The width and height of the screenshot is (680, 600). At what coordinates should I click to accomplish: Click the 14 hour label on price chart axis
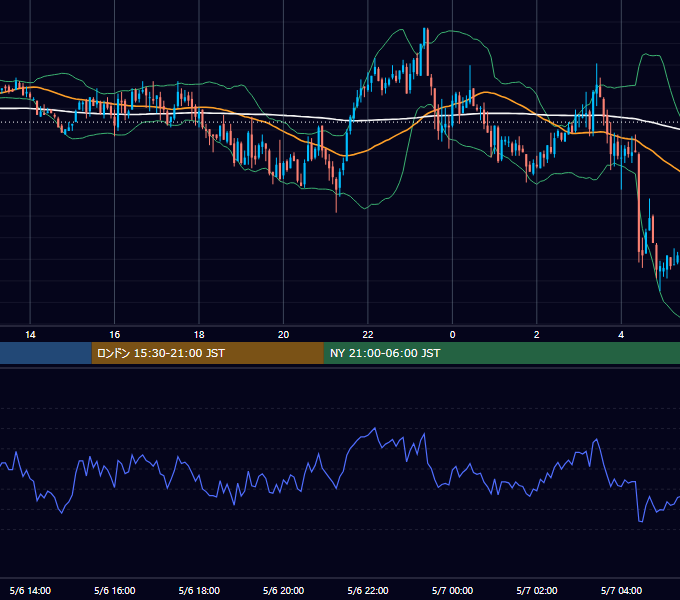[x=30, y=335]
